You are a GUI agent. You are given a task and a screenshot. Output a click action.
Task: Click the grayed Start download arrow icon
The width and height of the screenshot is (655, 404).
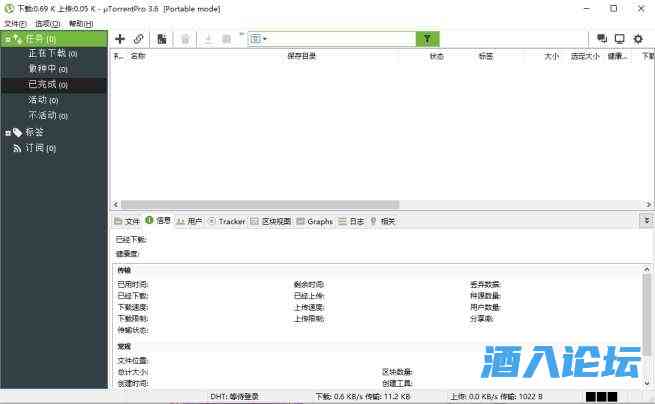[x=208, y=39]
